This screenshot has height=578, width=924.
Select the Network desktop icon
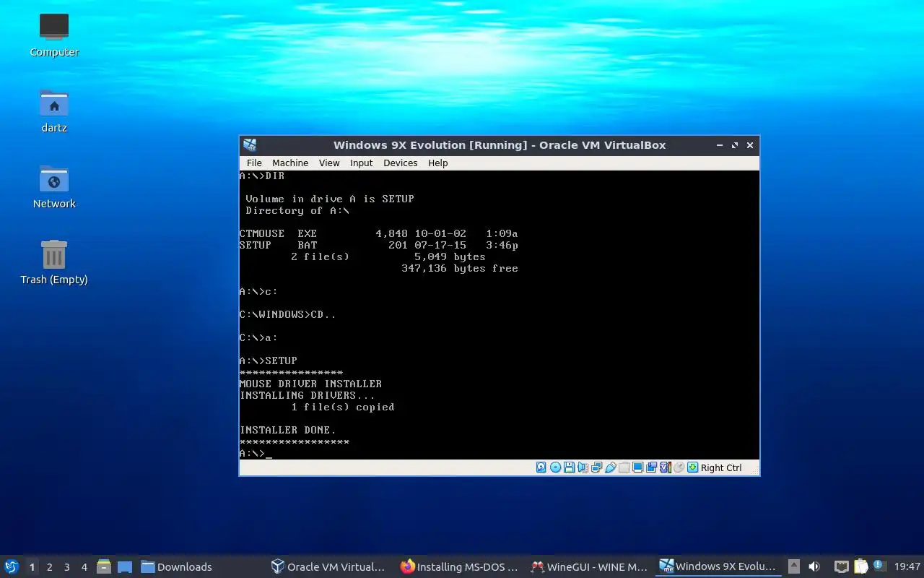pos(54,186)
